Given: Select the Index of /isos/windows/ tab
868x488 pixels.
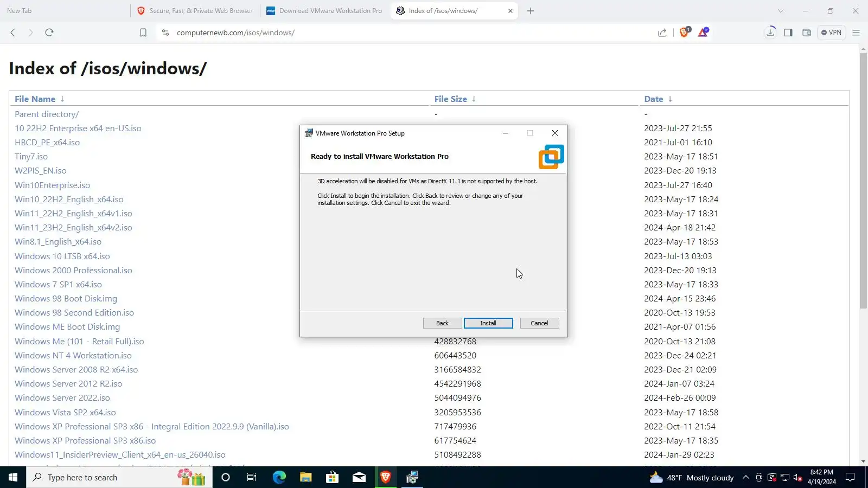Looking at the screenshot, I should pos(454,11).
